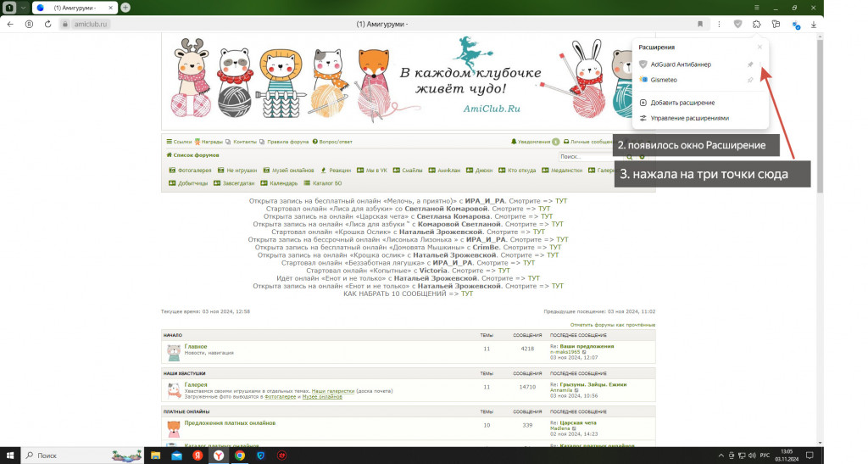Click the AdGuard shield icon in toolbar
This screenshot has width=868, height=464.
click(x=737, y=25)
